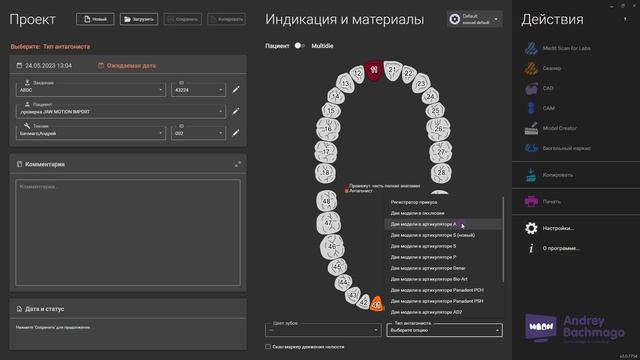Select tooth 12 on the dental chart
Screen dimensions: 640x360
[358, 74]
